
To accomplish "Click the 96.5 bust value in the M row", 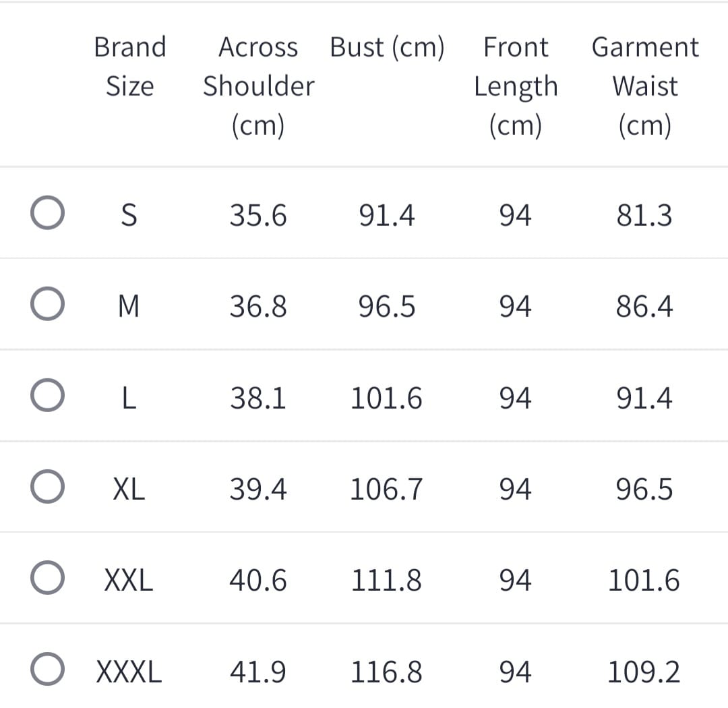I will (x=387, y=307).
